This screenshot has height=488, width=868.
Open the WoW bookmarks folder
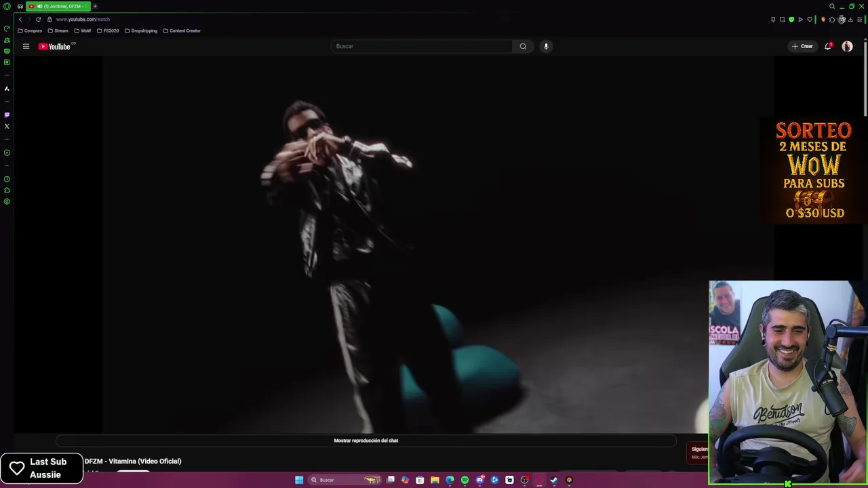[82, 30]
